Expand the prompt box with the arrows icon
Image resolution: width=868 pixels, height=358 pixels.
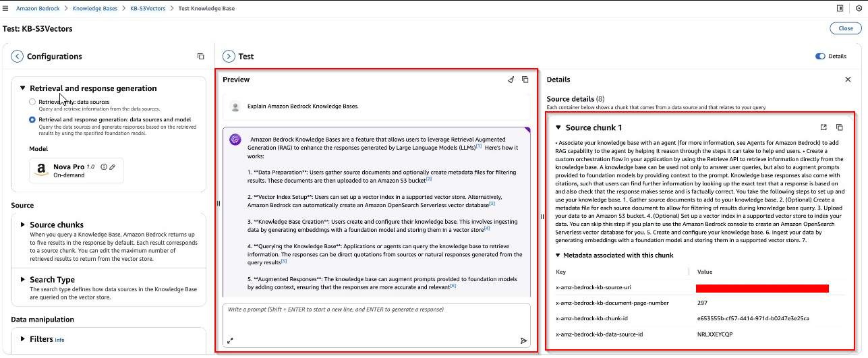(x=230, y=340)
